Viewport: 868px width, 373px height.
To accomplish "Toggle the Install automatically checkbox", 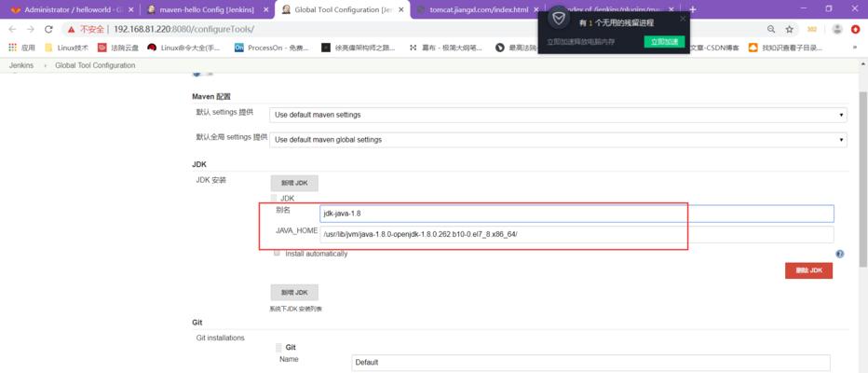I will point(278,254).
